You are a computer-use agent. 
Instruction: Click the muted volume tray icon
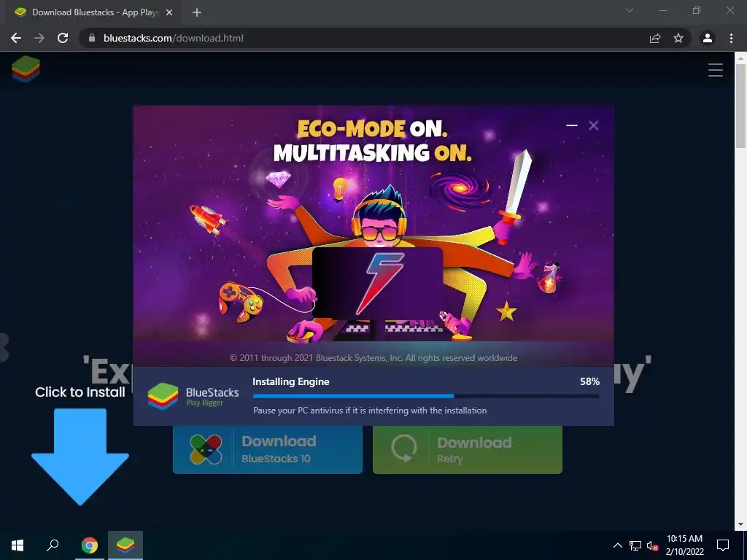[652, 545]
